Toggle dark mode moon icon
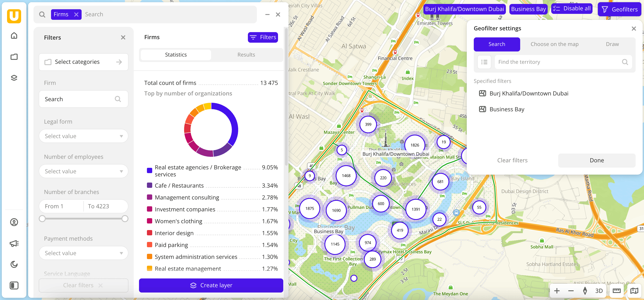This screenshot has height=300, width=644. point(14,264)
